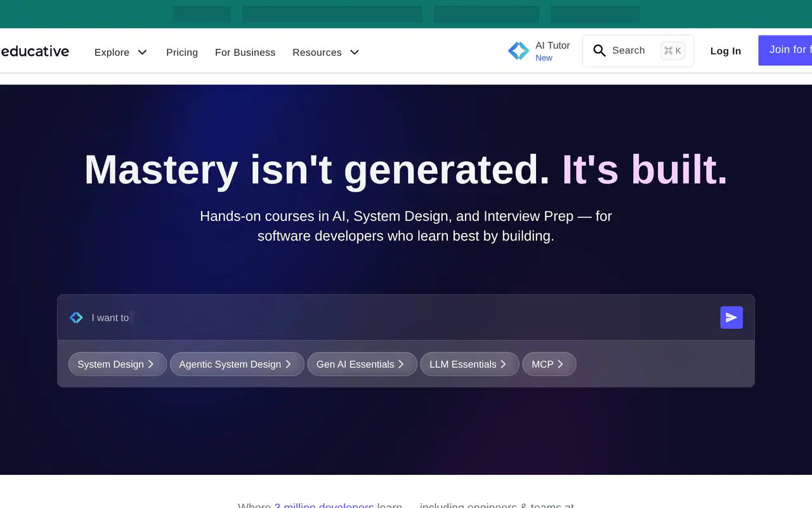Select the Agentic System Design chip

tap(237, 364)
